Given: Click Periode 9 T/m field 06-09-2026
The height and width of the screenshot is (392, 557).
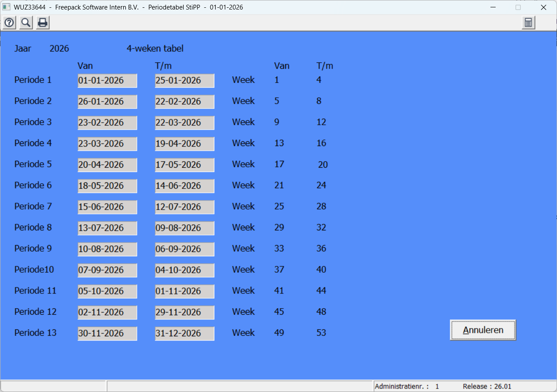Looking at the screenshot, I should (x=185, y=249).
